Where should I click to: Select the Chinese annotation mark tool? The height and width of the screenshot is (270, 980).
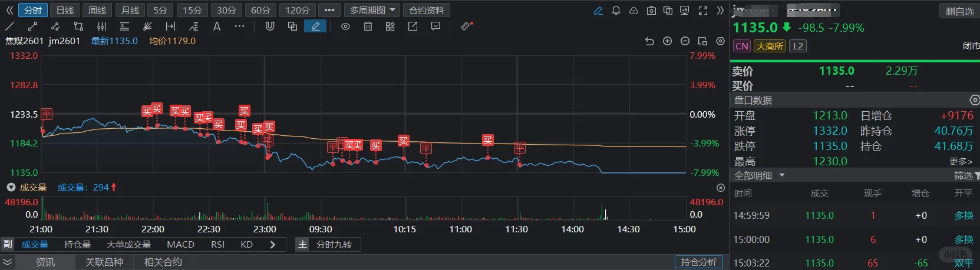coord(193,26)
